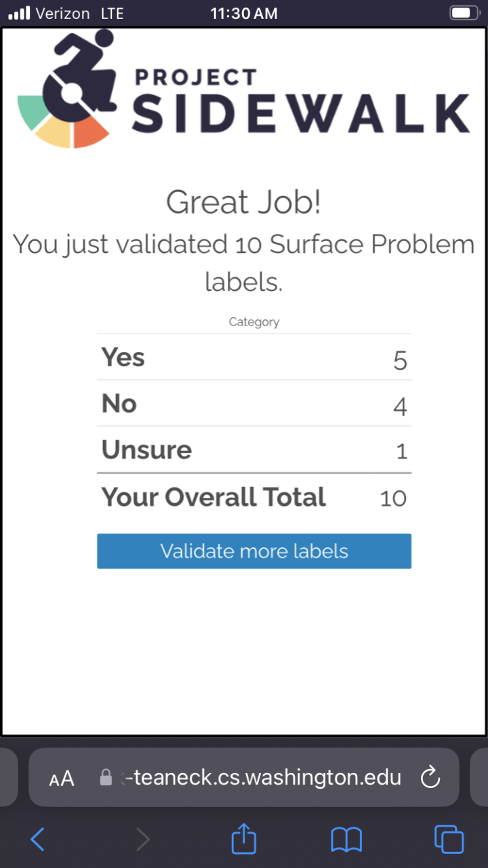Tap the 11:30 AM status bar clock
This screenshot has width=488, height=868.
pyautogui.click(x=244, y=14)
